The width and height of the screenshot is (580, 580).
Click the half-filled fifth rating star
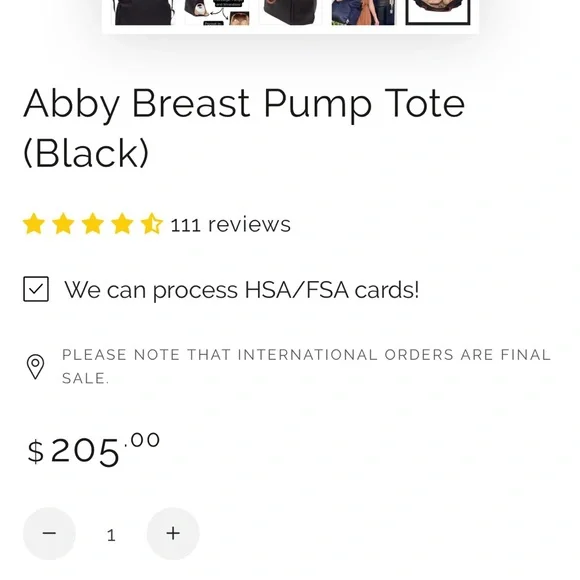click(152, 223)
